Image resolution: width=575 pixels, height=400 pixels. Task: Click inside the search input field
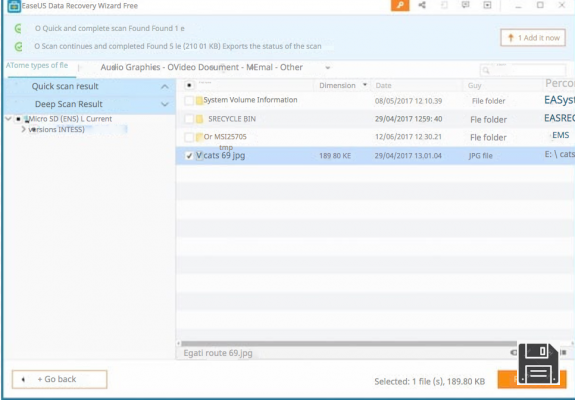523,70
